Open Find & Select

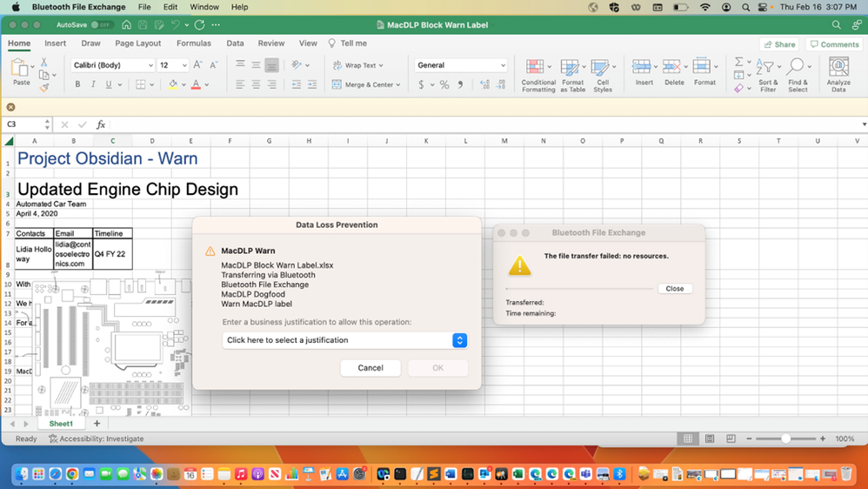pos(798,75)
